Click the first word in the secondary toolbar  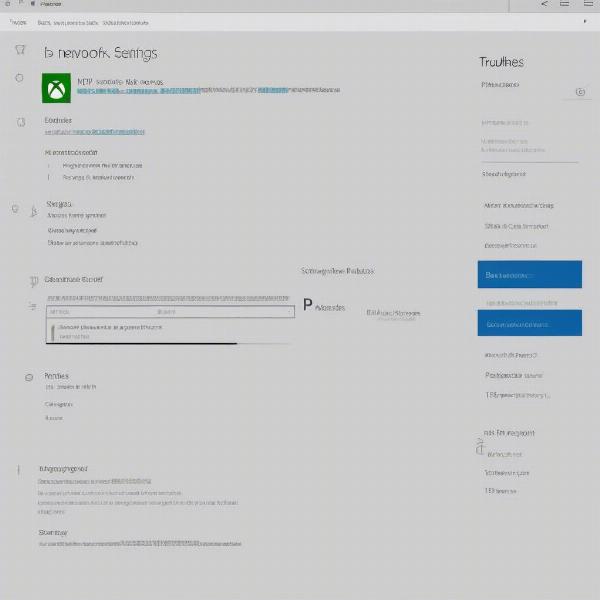point(18,22)
